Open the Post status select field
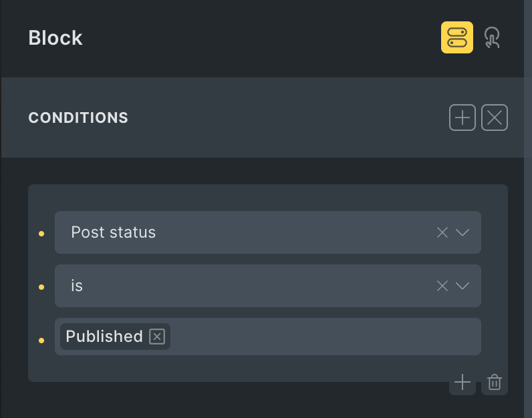The image size is (532, 418). tap(268, 232)
